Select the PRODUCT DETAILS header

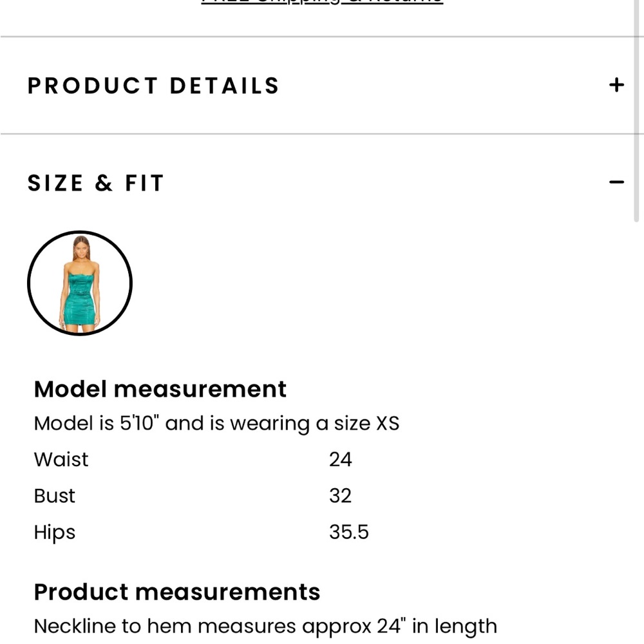[x=153, y=84]
